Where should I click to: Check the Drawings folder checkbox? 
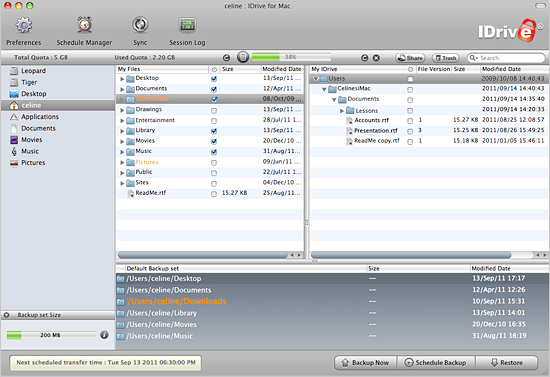pos(214,110)
